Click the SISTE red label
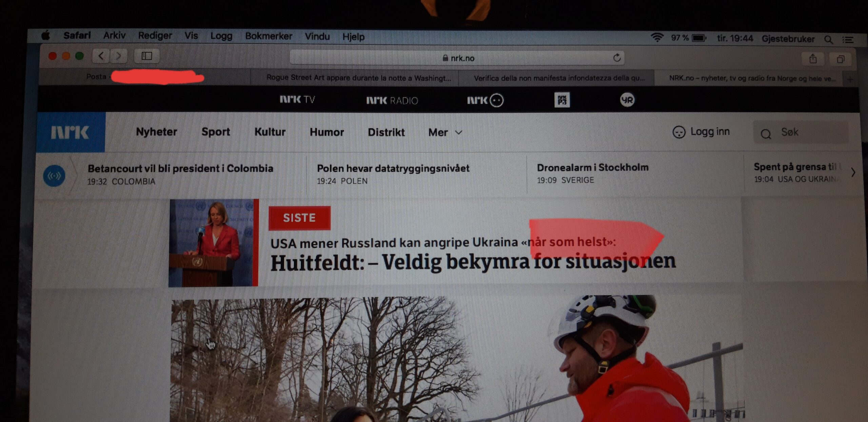 click(x=299, y=218)
